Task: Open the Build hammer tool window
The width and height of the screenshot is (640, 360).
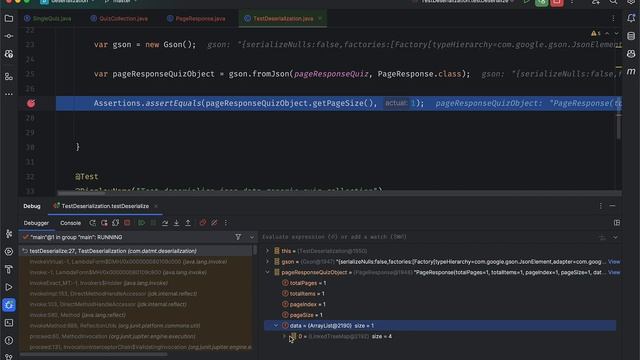Action: pos(9,269)
